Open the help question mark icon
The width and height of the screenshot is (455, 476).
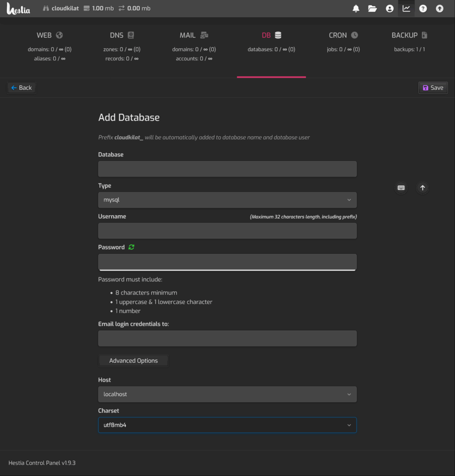(423, 8)
